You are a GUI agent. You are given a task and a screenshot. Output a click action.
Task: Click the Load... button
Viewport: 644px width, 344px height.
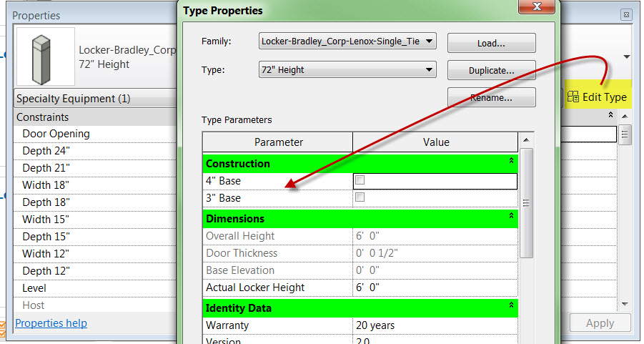tap(491, 43)
